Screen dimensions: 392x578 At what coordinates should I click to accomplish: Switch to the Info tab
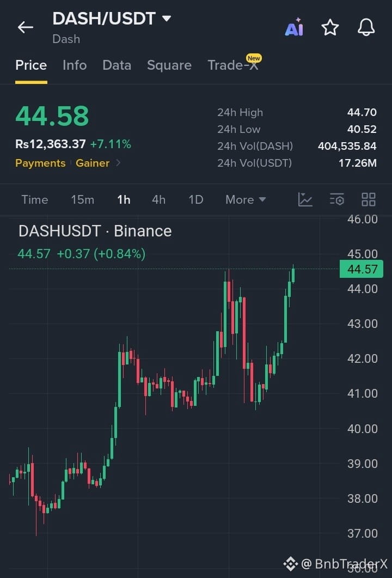tap(75, 65)
